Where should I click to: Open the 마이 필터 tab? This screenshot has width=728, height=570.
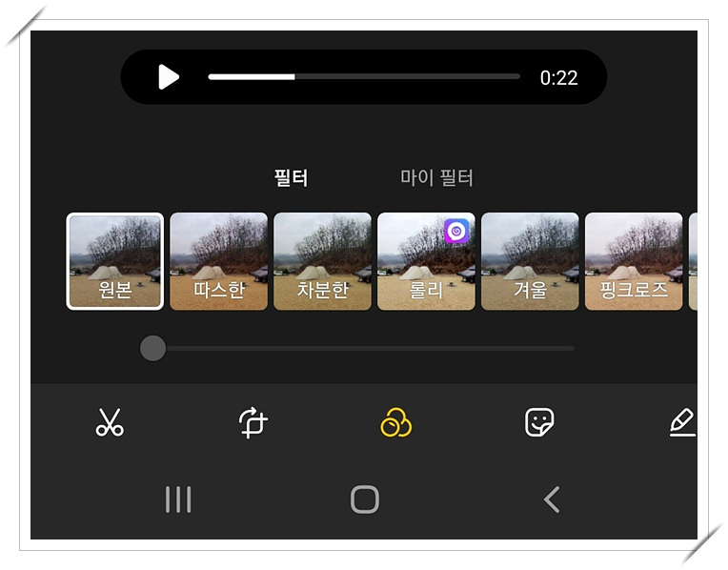(436, 178)
